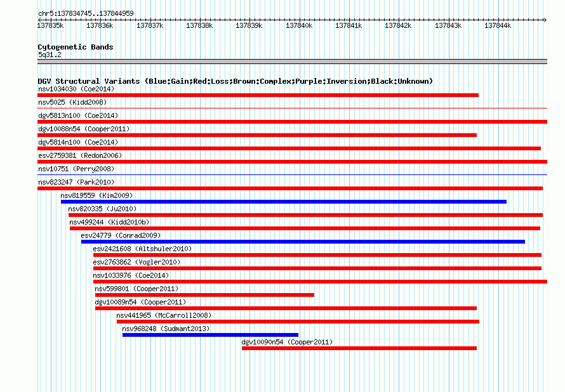Click the Cytogenetic Bands track heading
This screenshot has height=392, width=565.
tap(76, 47)
